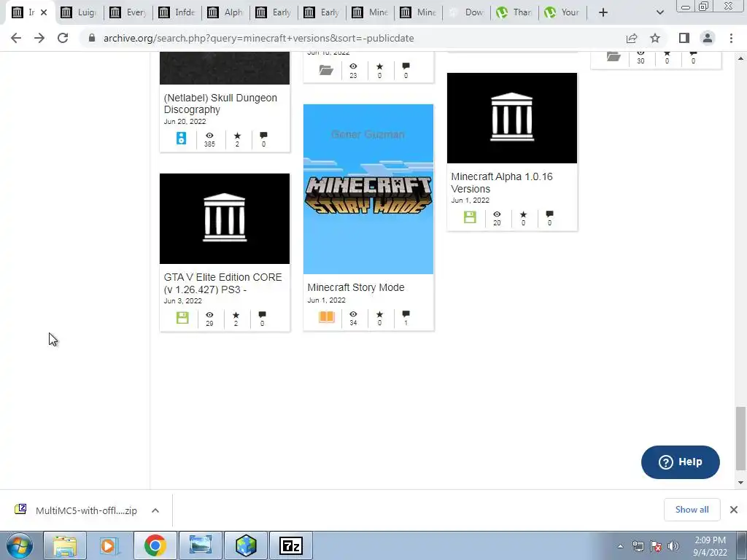Switch to the Dow tab
The image size is (747, 560).
pos(467,12)
